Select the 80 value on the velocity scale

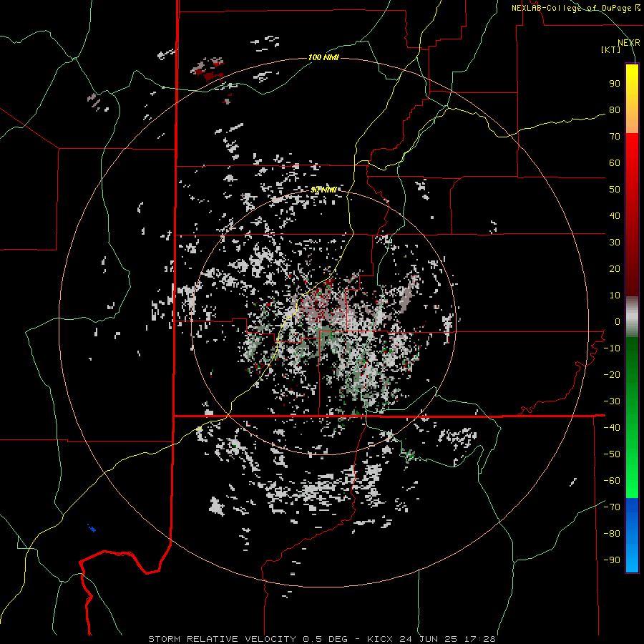pyautogui.click(x=615, y=110)
